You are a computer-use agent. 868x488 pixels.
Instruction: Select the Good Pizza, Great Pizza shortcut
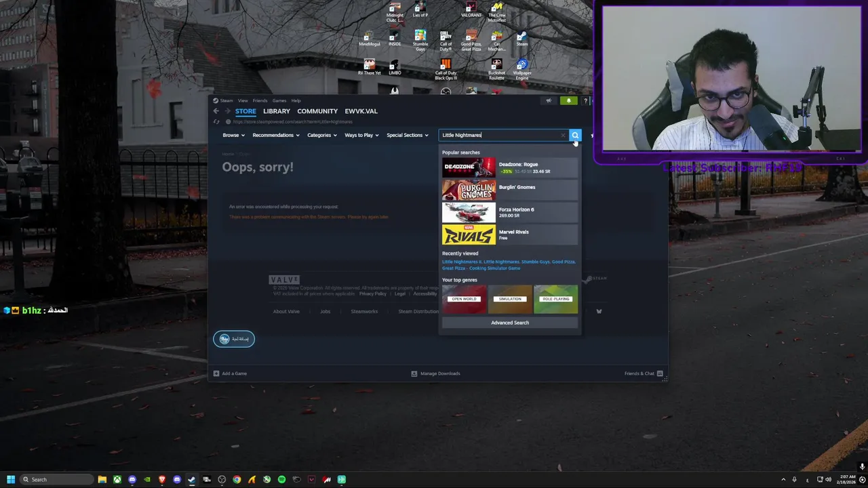pyautogui.click(x=471, y=41)
